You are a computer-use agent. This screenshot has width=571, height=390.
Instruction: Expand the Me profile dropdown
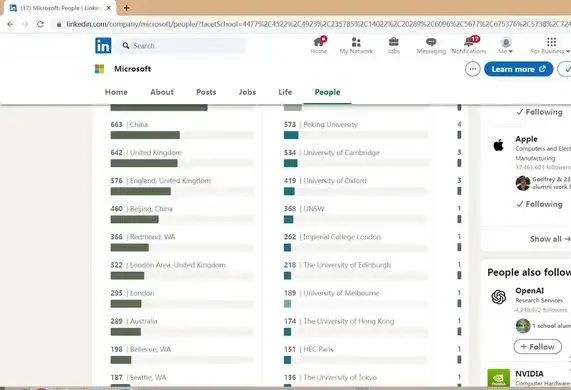tap(505, 46)
